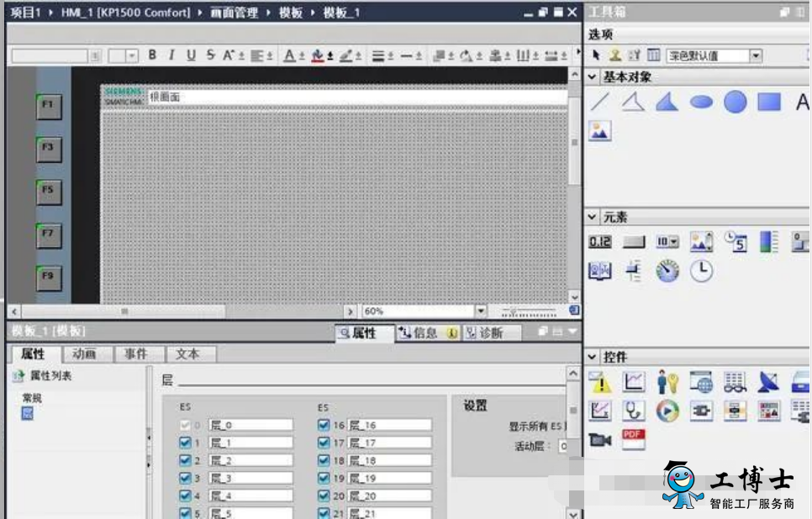812x519 pixels.
Task: Collapse the 元素 section
Action: coord(593,217)
